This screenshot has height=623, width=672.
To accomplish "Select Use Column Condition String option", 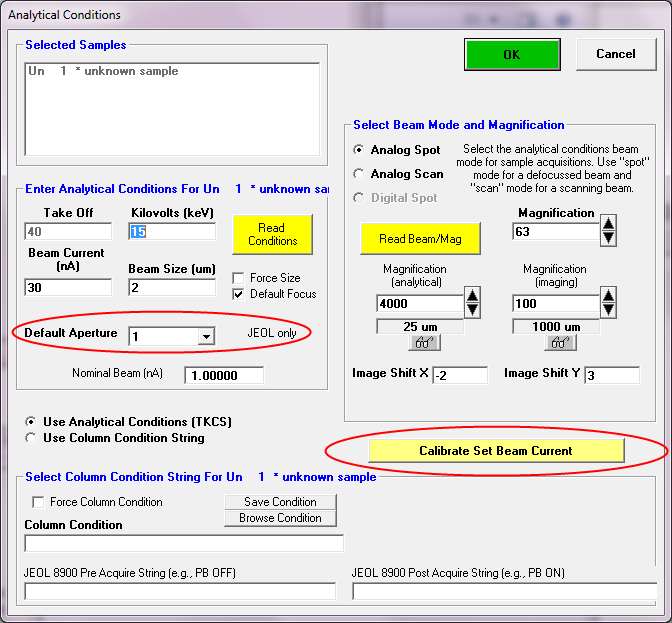I will [32, 438].
